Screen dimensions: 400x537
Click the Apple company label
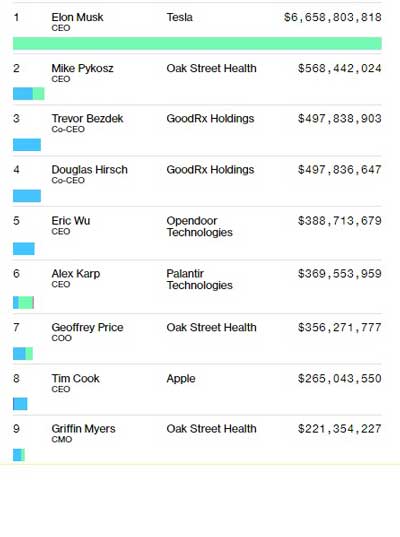181,379
